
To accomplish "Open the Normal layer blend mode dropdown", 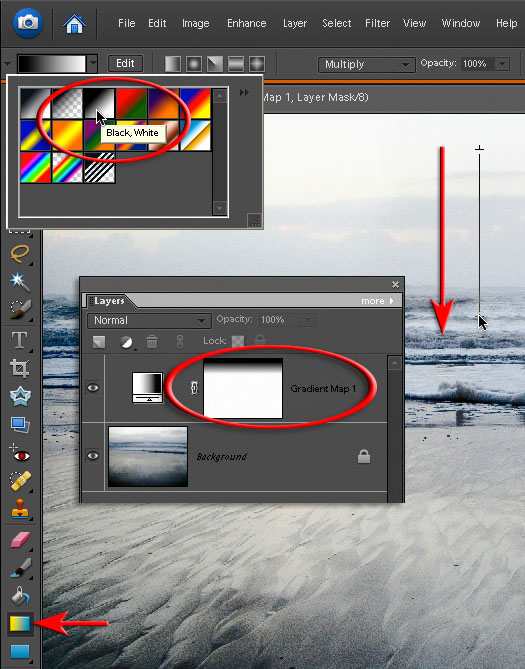I will click(149, 320).
